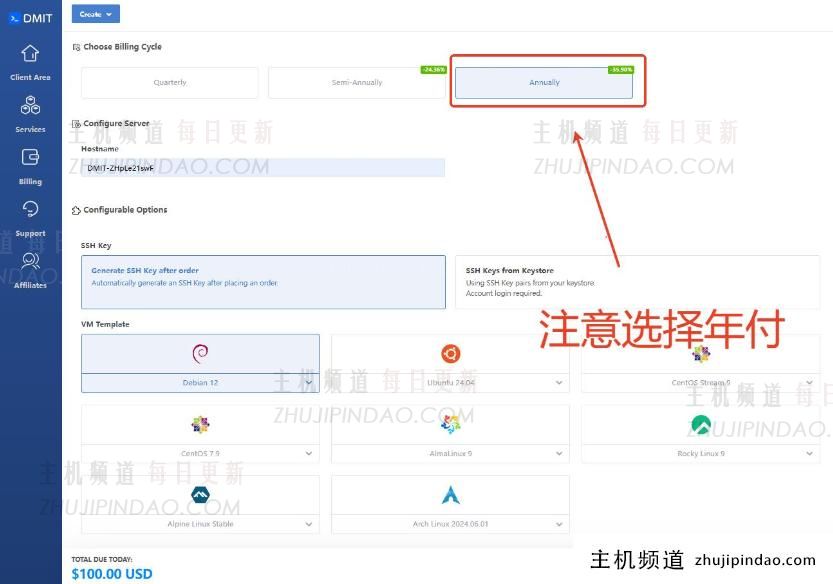
Task: Select Annually billing cycle
Action: (x=544, y=82)
